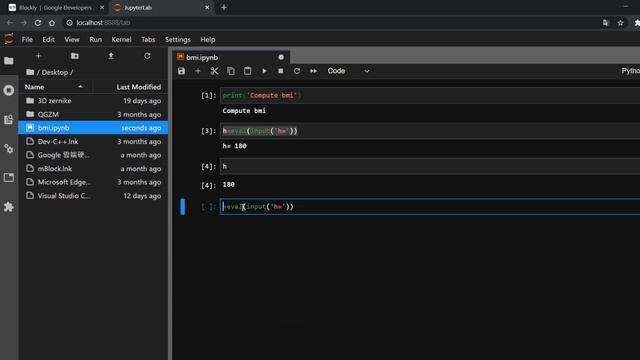Select the Microsoft Edge file entry
The height and width of the screenshot is (360, 640).
93,182
